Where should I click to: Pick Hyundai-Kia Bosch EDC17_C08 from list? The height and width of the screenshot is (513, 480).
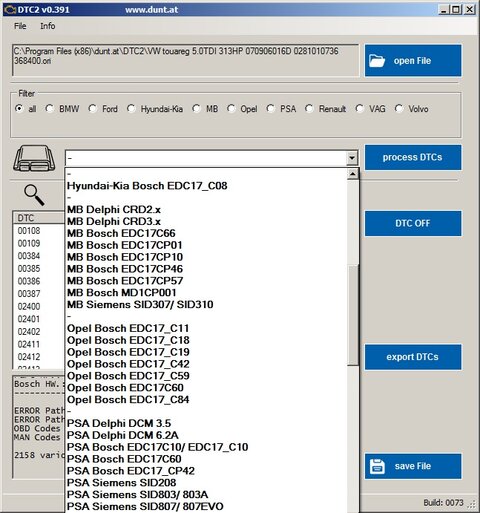point(207,186)
